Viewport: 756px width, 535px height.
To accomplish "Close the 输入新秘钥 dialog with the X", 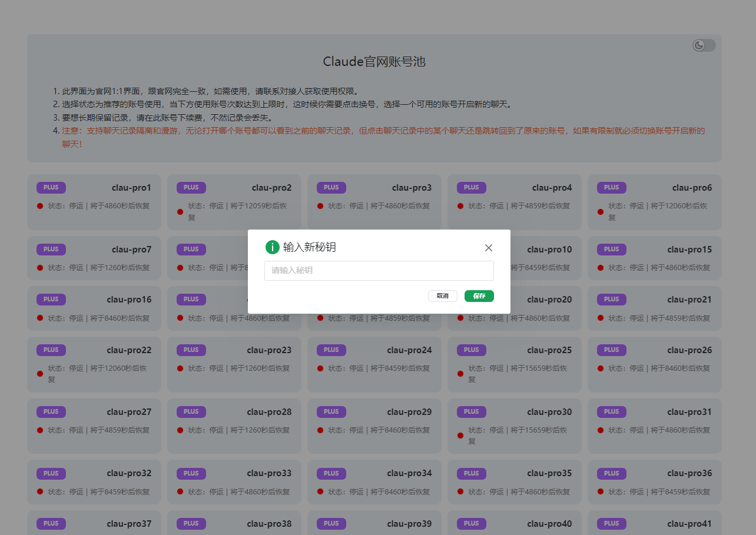I will [488, 248].
